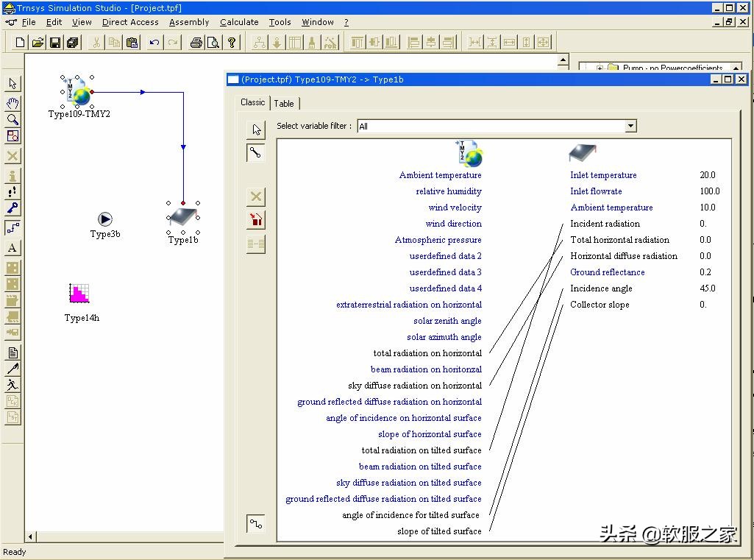The width and height of the screenshot is (754, 560).
Task: Click the wrench settings tool in sidebar
Action: click(x=13, y=208)
